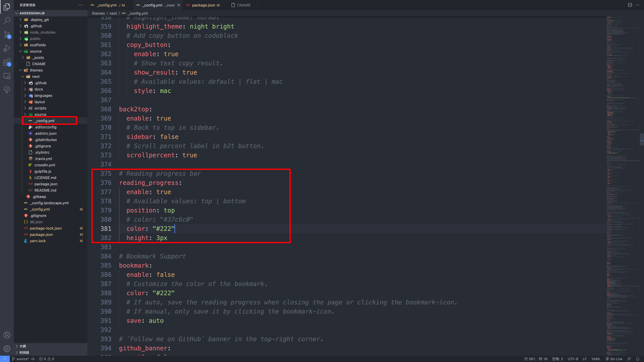Expand the _posts folder
644x362 pixels.
50,57
